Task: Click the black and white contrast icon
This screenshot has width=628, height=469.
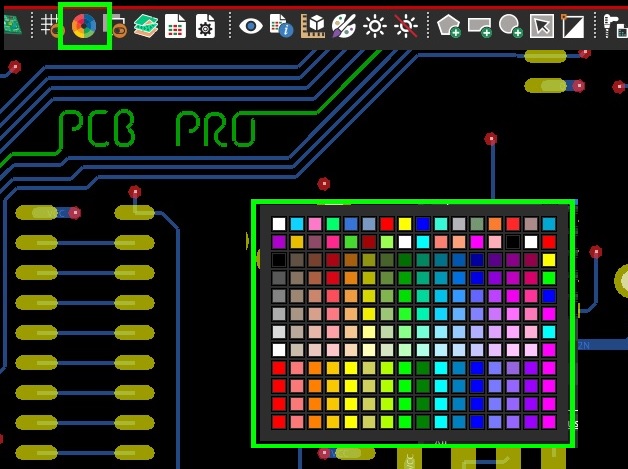Action: [x=573, y=26]
